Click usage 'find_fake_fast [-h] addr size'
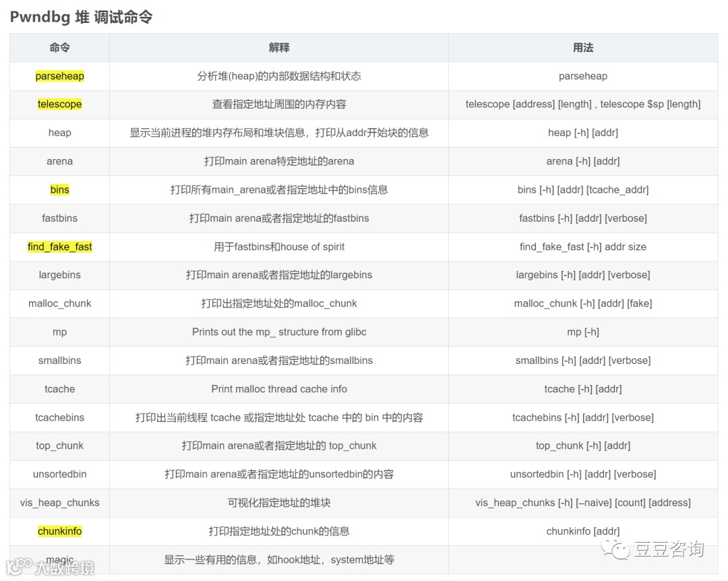Viewport: 728px width, 581px height. point(582,247)
